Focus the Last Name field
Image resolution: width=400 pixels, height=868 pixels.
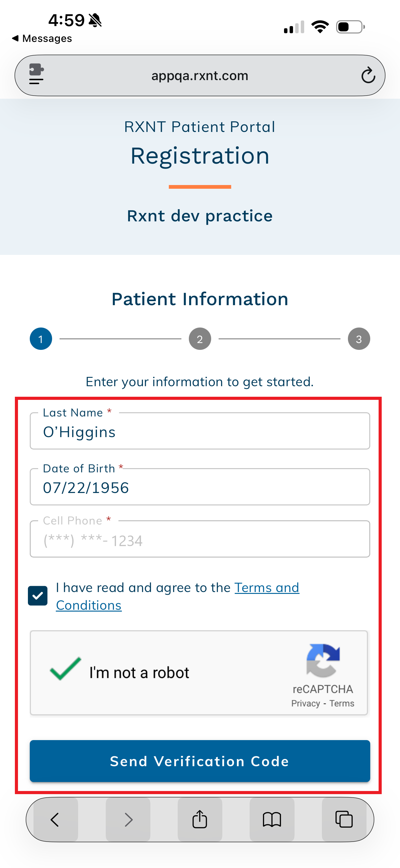point(200,432)
